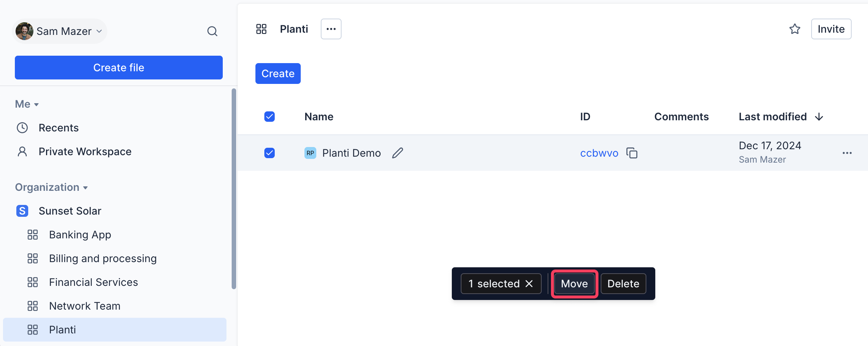Click the Move button
Image resolution: width=868 pixels, height=346 pixels.
574,284
